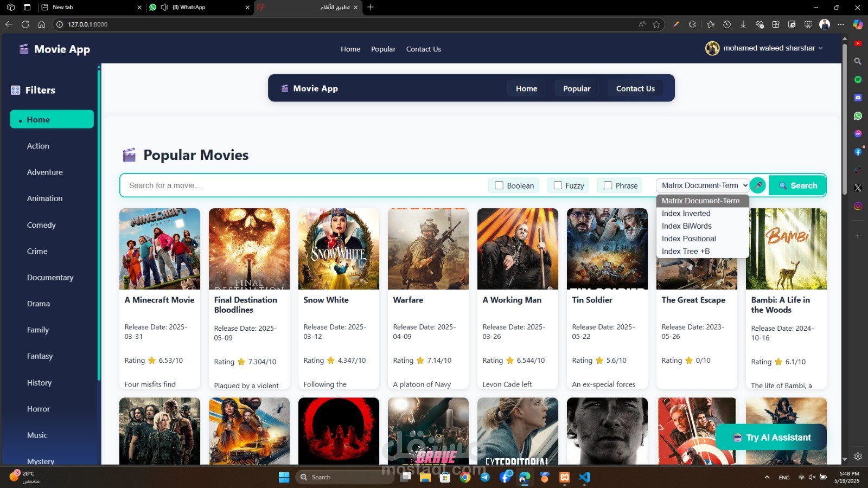Click the microphone voice search icon
The width and height of the screenshot is (868, 488).
(758, 185)
